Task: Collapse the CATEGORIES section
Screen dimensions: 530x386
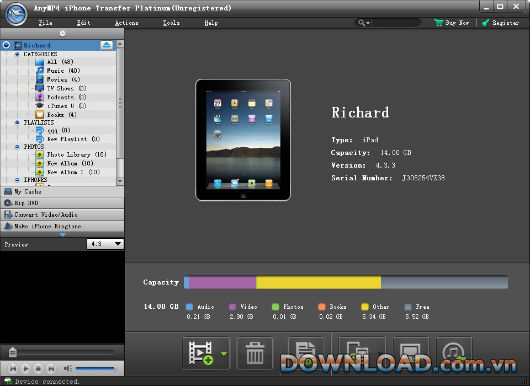Action: [17, 54]
